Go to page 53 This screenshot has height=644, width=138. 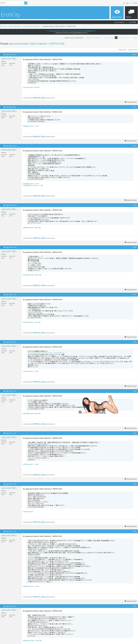tap(119, 38)
